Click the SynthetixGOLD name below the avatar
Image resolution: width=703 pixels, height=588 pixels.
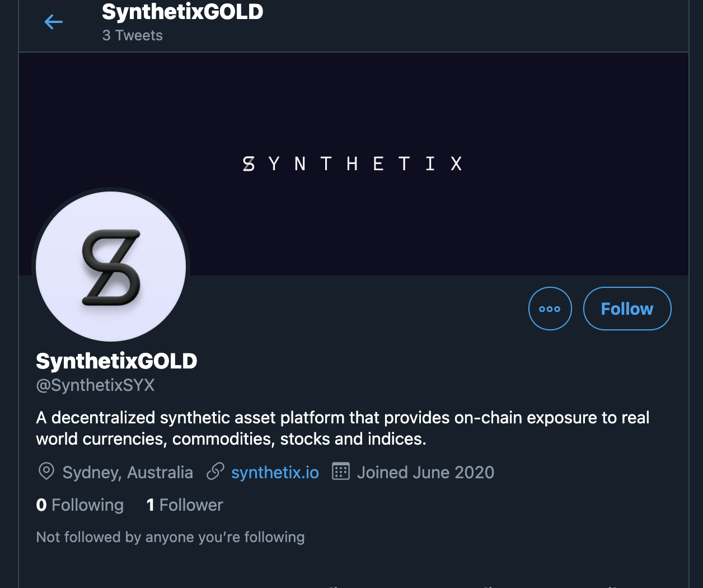coord(116,361)
